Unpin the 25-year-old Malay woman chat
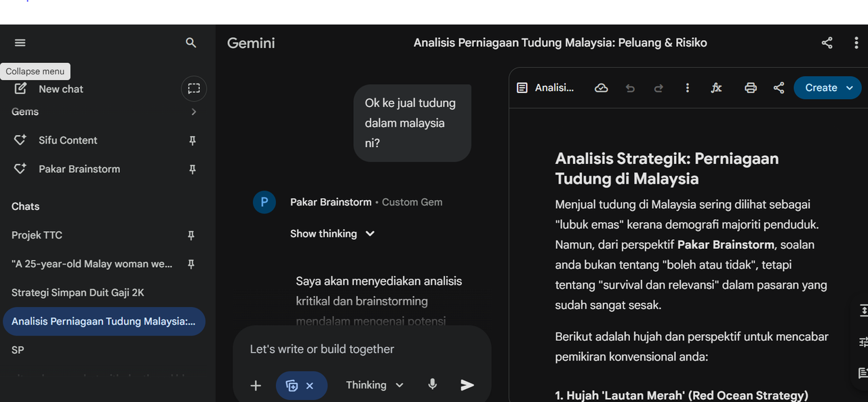Viewport: 868px width, 402px height. (x=191, y=264)
